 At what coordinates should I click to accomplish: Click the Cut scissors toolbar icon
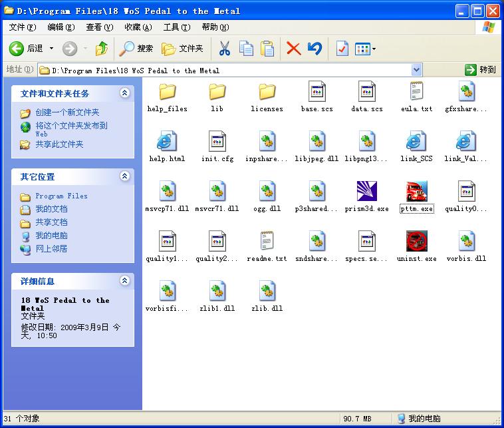point(225,49)
